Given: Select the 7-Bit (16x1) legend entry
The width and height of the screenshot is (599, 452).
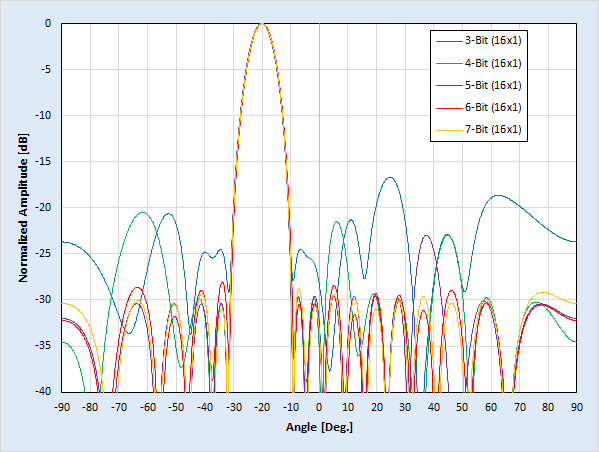Looking at the screenshot, I should coord(479,130).
